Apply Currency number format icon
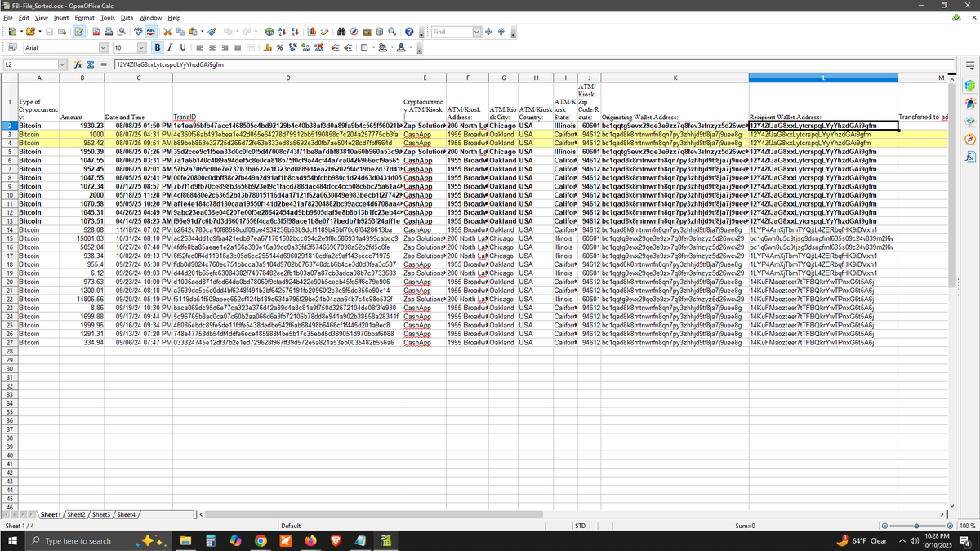 coord(267,48)
